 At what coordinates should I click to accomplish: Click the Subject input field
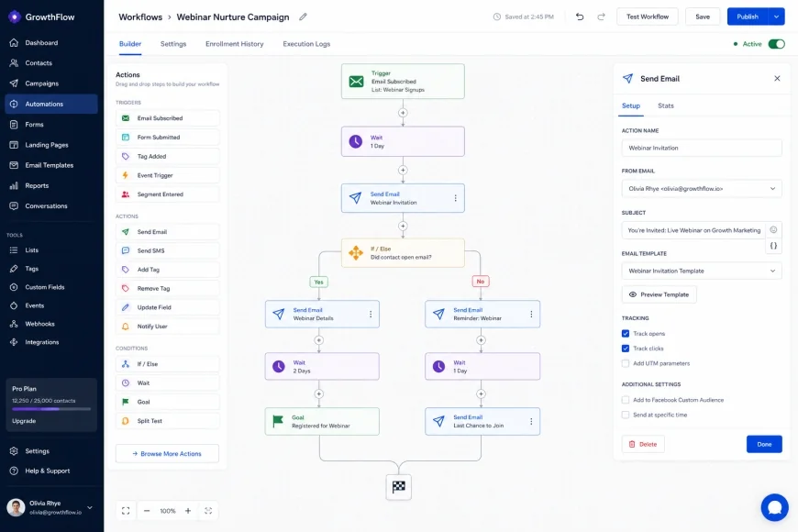[693, 230]
